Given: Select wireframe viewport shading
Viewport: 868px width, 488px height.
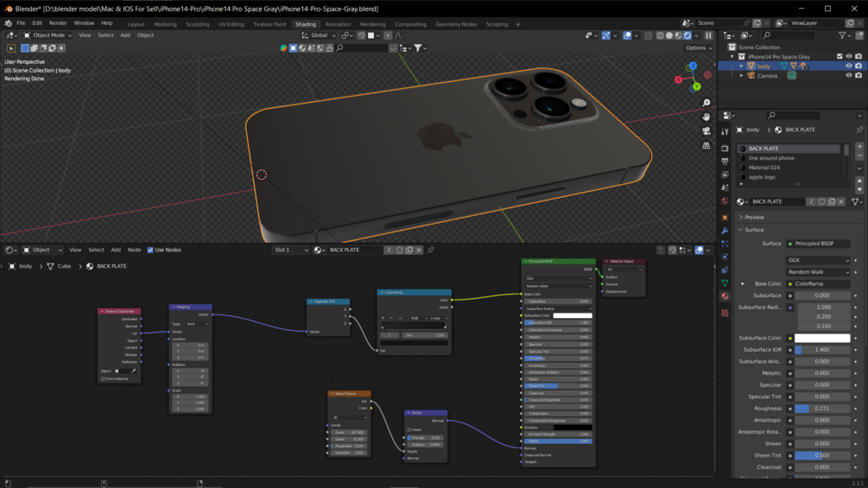Looking at the screenshot, I should 660,35.
